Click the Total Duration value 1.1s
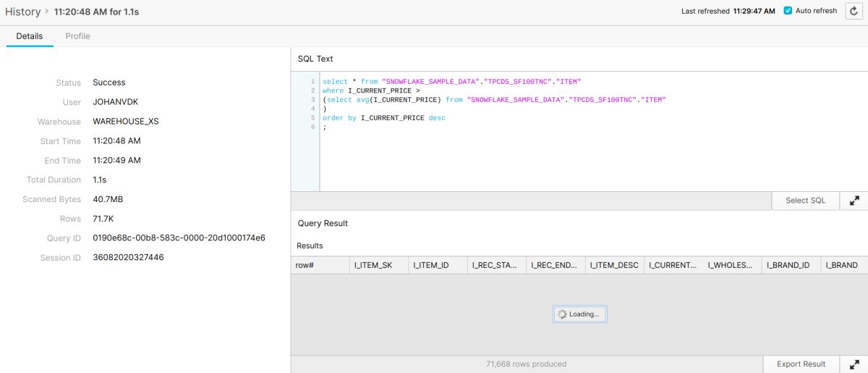The width and height of the screenshot is (868, 373). 100,180
